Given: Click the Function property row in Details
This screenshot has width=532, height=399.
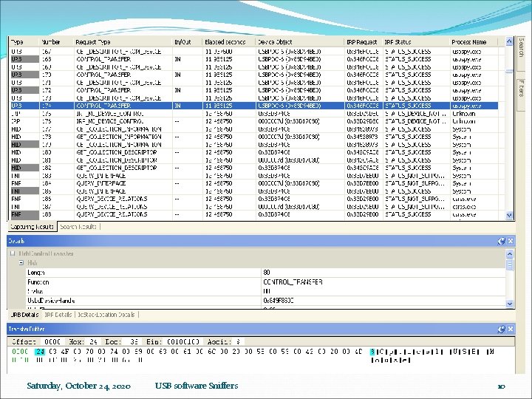Looking at the screenshot, I should tap(265, 282).
